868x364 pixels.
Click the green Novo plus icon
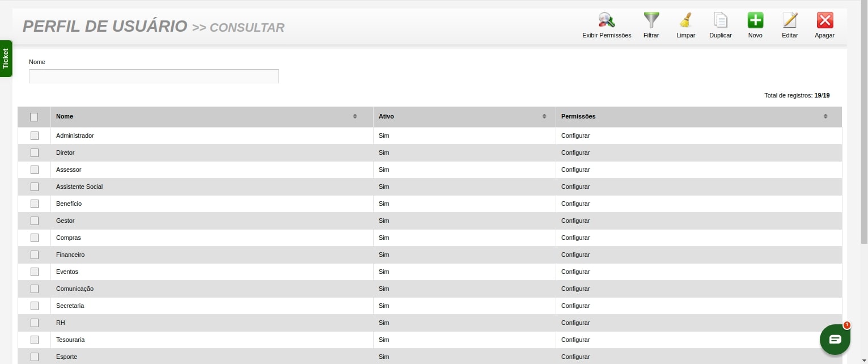[x=755, y=21]
